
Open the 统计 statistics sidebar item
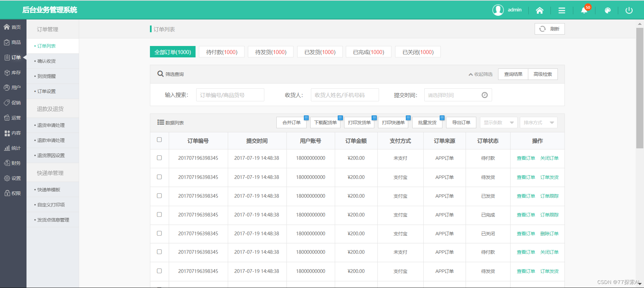pyautogui.click(x=13, y=148)
